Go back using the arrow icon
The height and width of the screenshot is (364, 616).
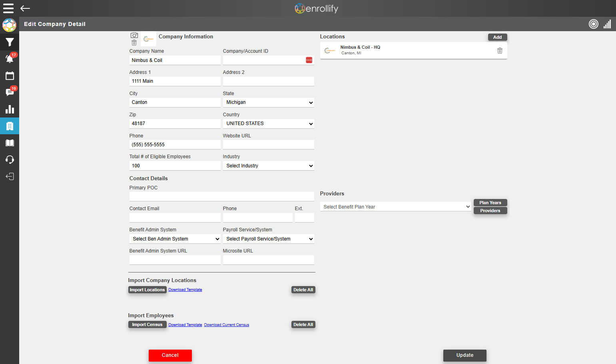pyautogui.click(x=25, y=8)
